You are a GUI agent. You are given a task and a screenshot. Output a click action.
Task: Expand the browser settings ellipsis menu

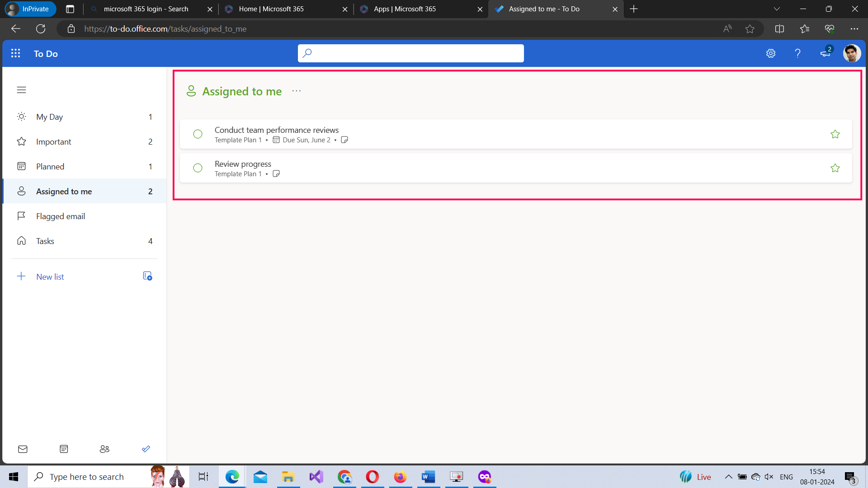(x=855, y=28)
